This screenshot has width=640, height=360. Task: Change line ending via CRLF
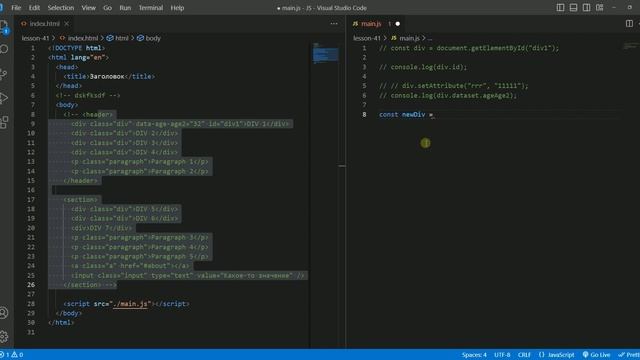pos(524,355)
